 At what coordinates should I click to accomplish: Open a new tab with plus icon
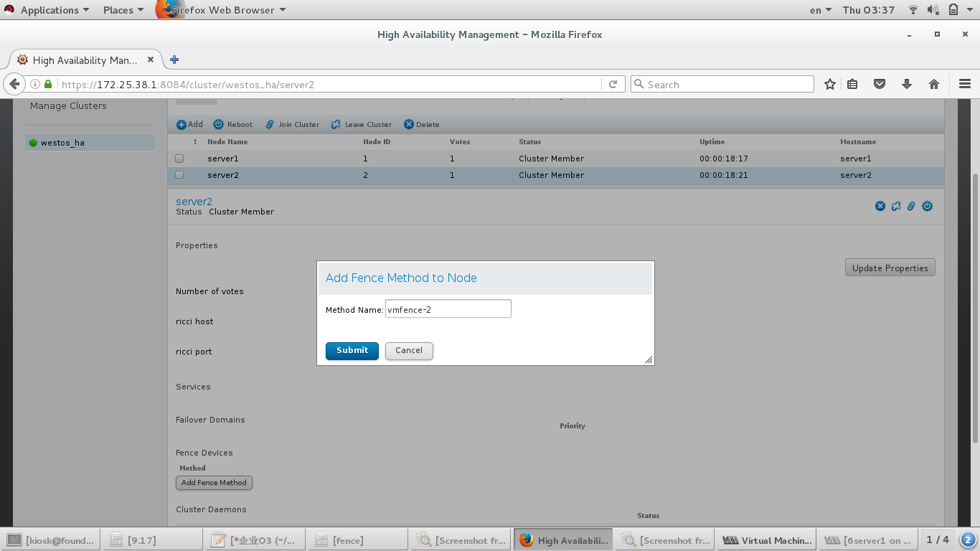(174, 60)
